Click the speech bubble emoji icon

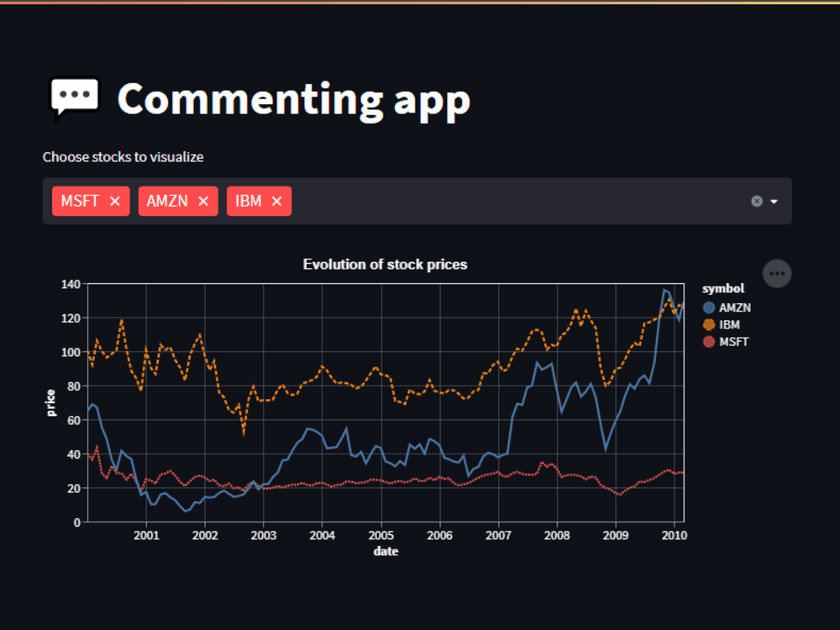(x=75, y=98)
